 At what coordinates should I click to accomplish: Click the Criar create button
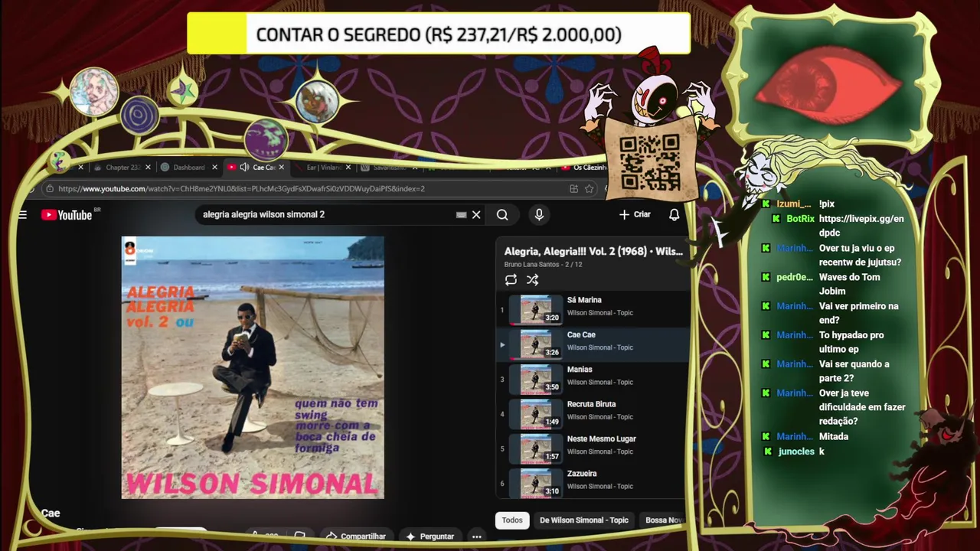coord(635,215)
